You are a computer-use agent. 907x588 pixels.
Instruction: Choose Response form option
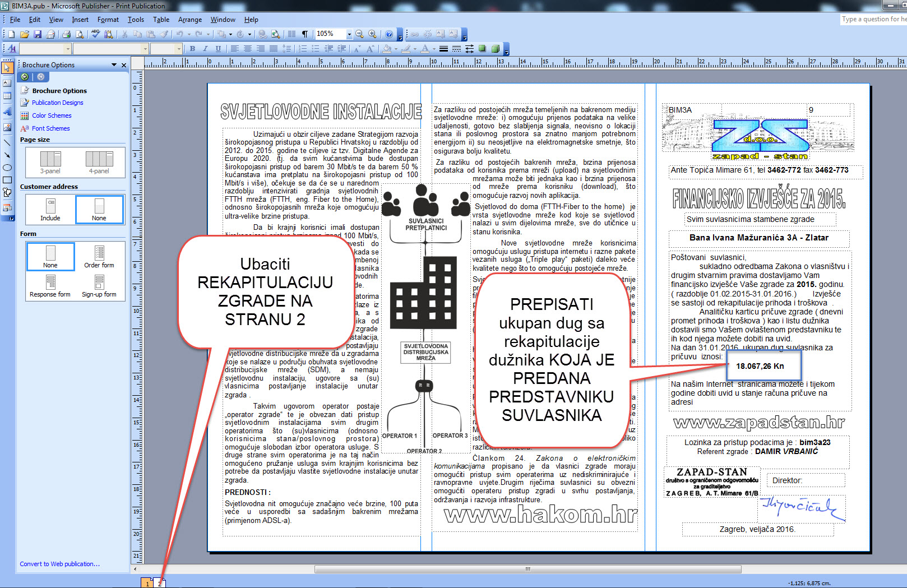[50, 286]
